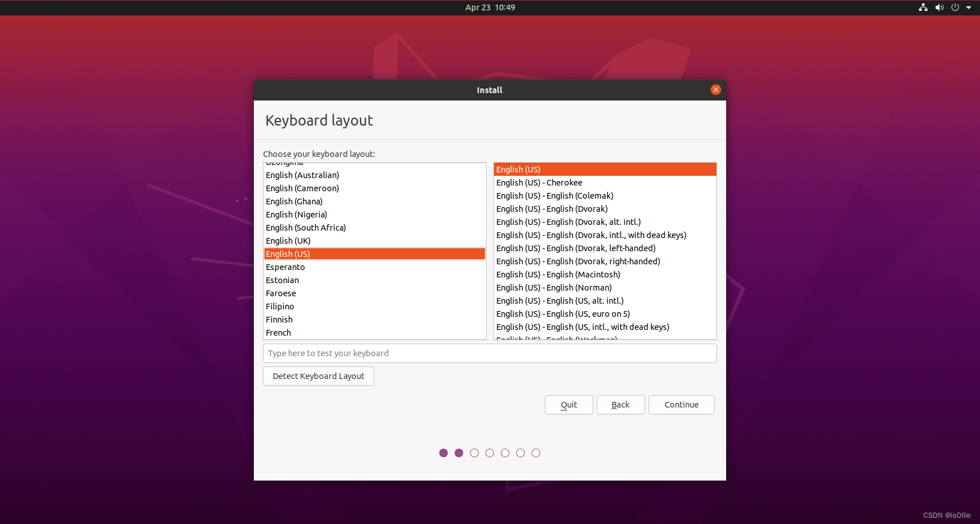Select English (UK) layout
The image size is (980, 524).
tap(375, 241)
